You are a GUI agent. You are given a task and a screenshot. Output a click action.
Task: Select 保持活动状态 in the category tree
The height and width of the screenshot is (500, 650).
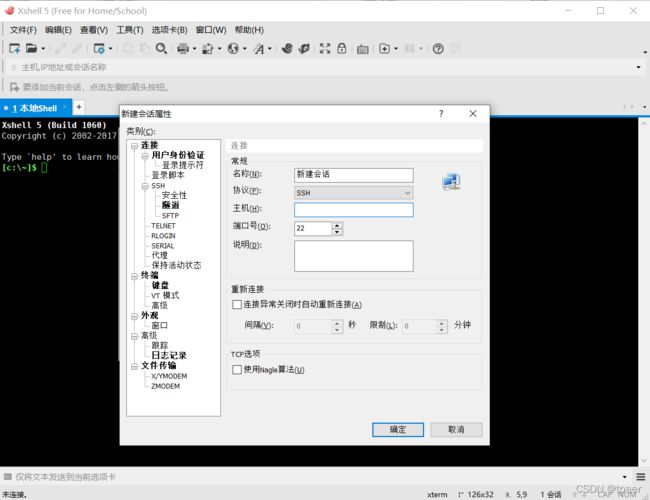176,265
